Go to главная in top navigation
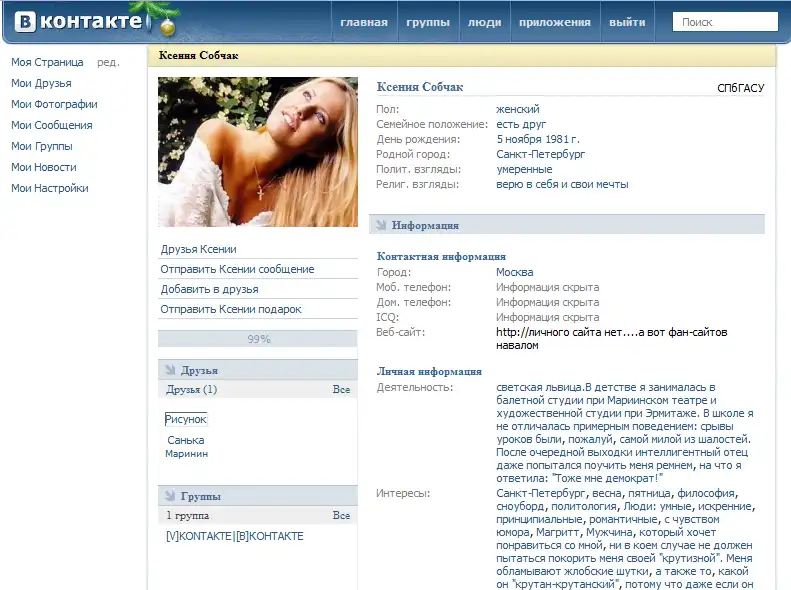 coord(363,22)
